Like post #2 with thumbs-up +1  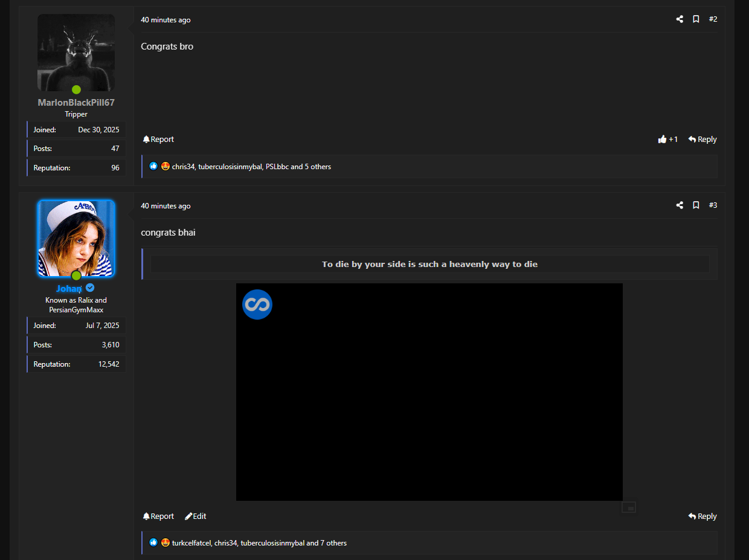coord(667,140)
